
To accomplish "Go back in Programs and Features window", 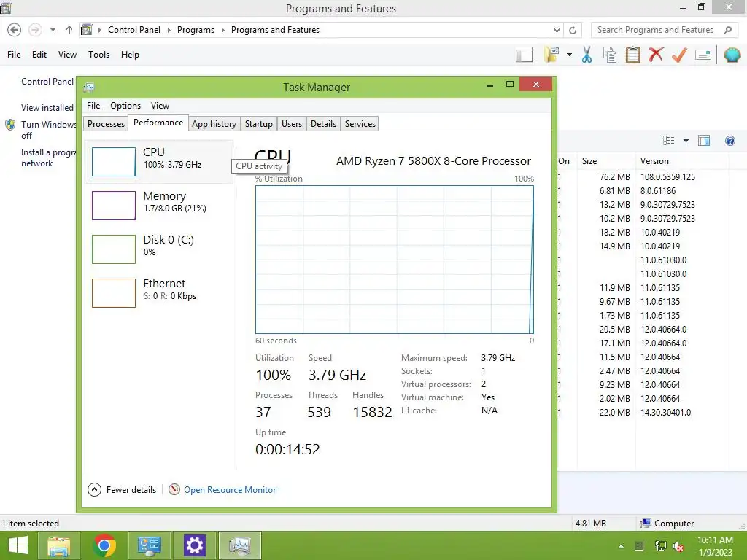I will pyautogui.click(x=15, y=30).
